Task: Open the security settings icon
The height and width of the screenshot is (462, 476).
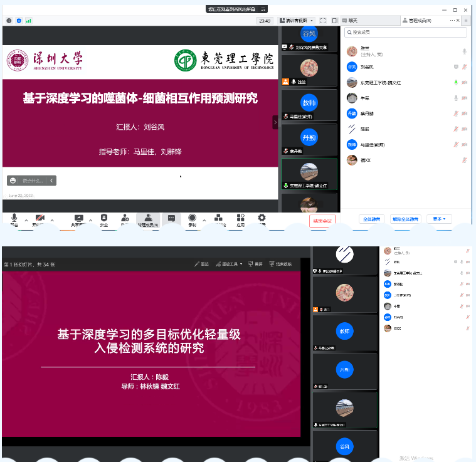Action: click(x=103, y=219)
